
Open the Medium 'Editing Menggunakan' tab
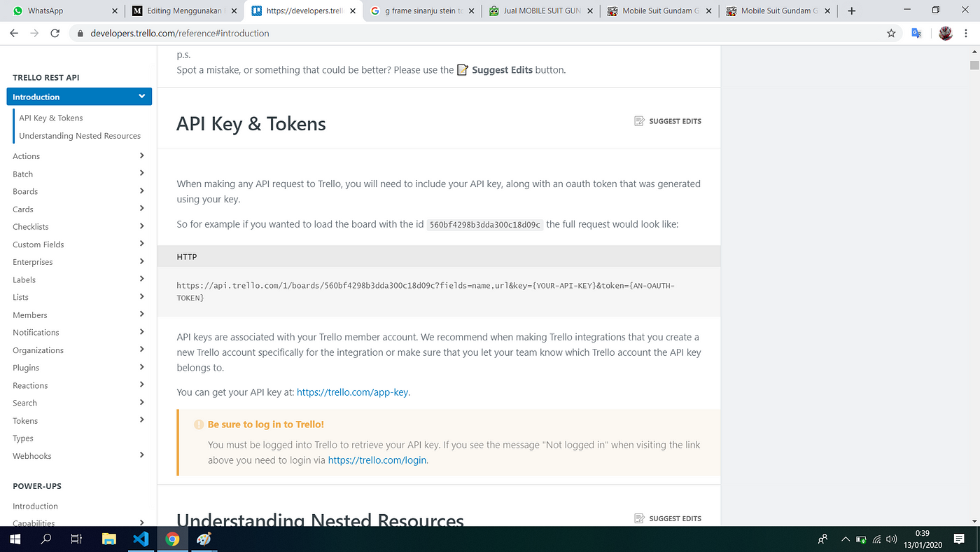pos(185,11)
